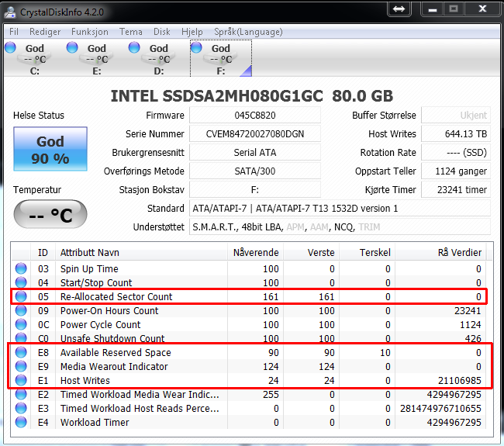Click the status orb for Timed Workload Host Reads
This screenshot has width=504, height=446.
point(21,408)
